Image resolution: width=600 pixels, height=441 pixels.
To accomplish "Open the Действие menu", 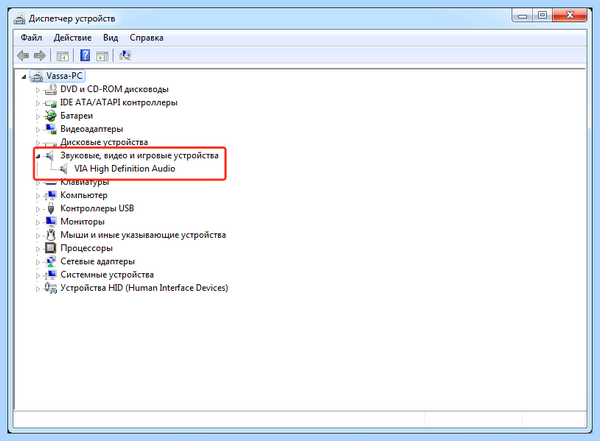I will [73, 38].
